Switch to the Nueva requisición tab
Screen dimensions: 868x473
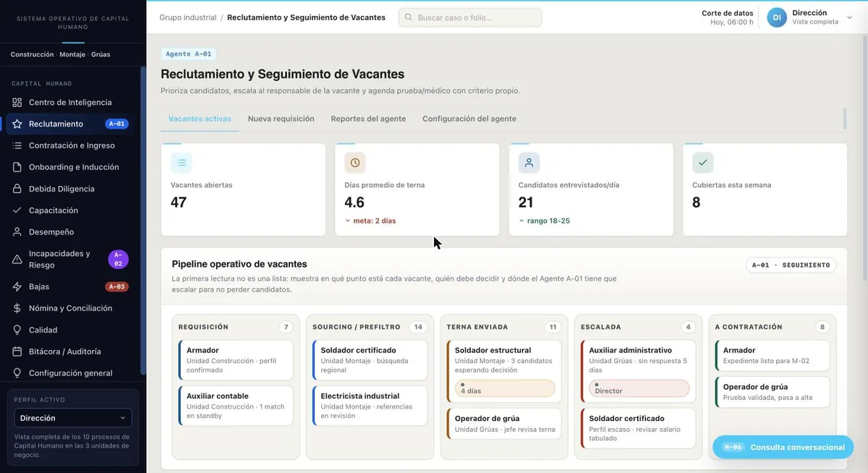click(281, 119)
